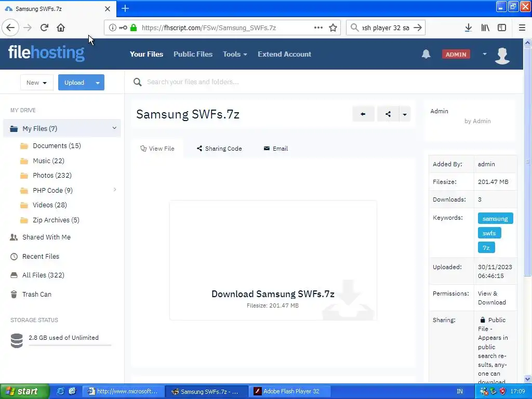Open the Music (22) folder

click(x=48, y=161)
